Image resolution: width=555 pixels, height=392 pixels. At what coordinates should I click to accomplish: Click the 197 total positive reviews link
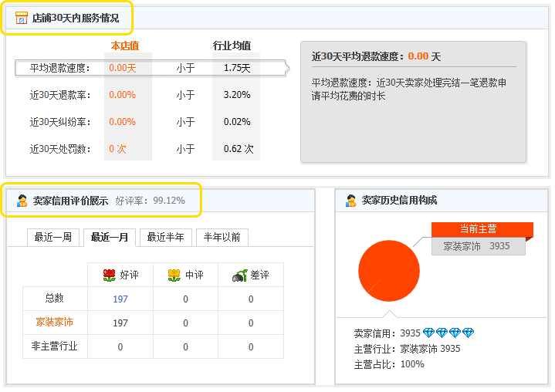120,299
